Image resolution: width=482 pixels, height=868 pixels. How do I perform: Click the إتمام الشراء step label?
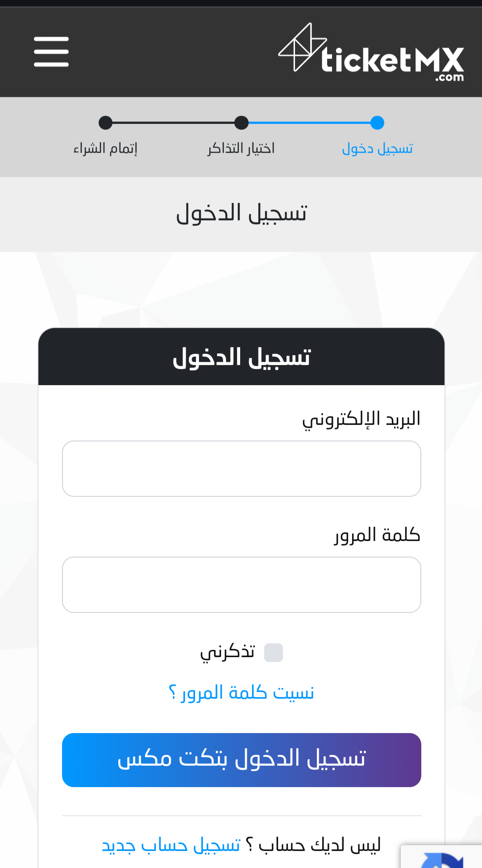(x=105, y=148)
